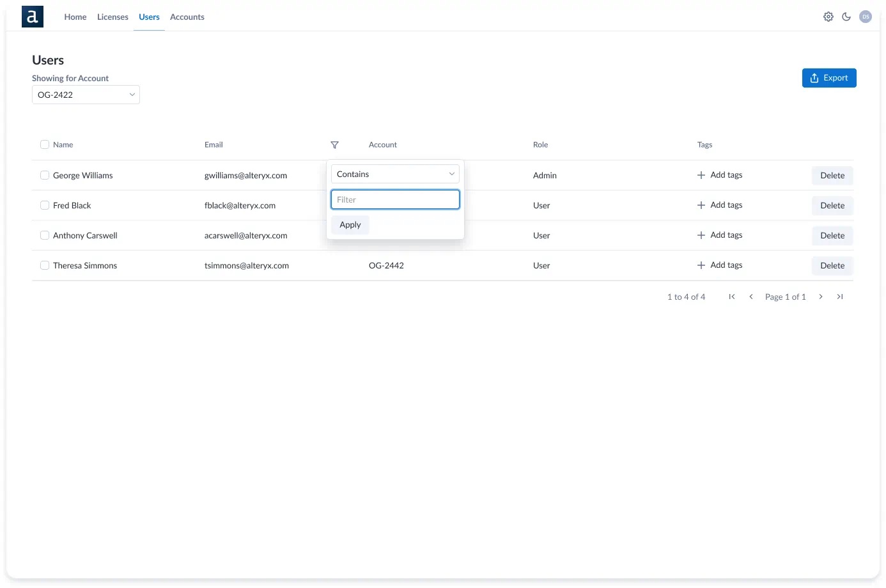Go to the previous page of users
The height and width of the screenshot is (588, 886).
point(750,297)
